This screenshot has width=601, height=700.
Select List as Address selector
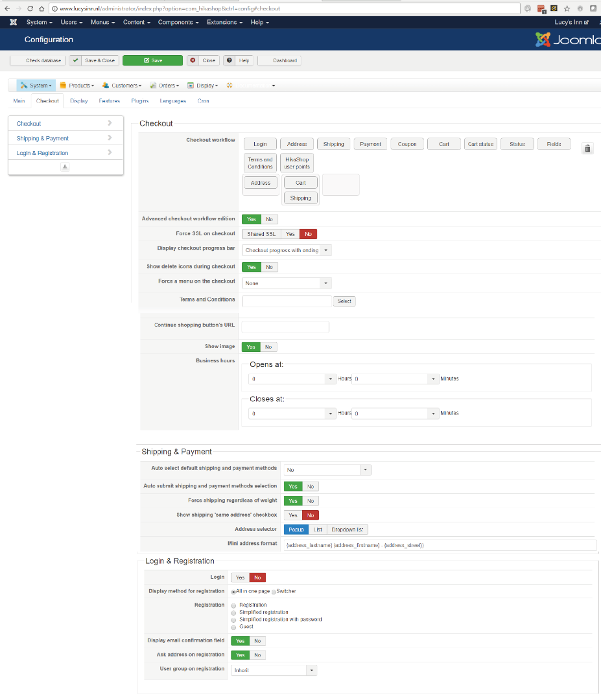click(x=318, y=530)
